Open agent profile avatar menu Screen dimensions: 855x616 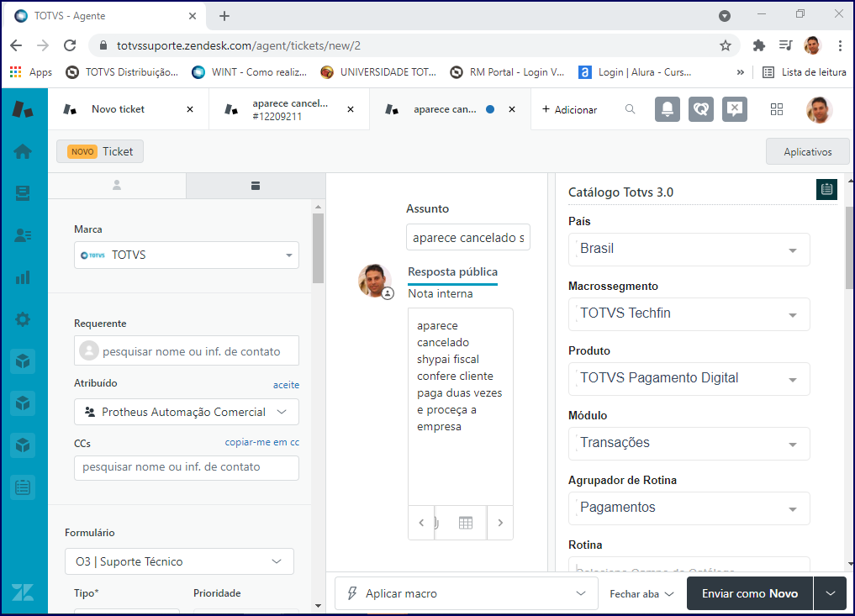coord(819,109)
